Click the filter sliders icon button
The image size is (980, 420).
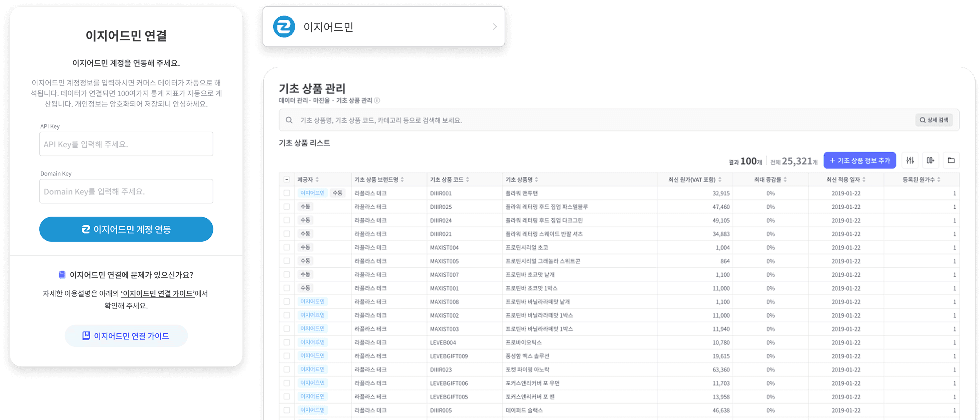pos(910,160)
